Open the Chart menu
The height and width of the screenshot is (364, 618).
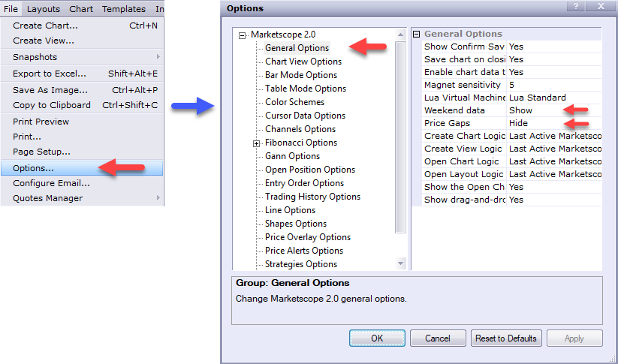click(81, 9)
